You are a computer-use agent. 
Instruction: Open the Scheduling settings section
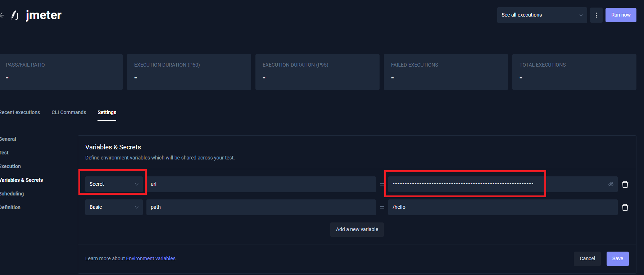pos(12,194)
